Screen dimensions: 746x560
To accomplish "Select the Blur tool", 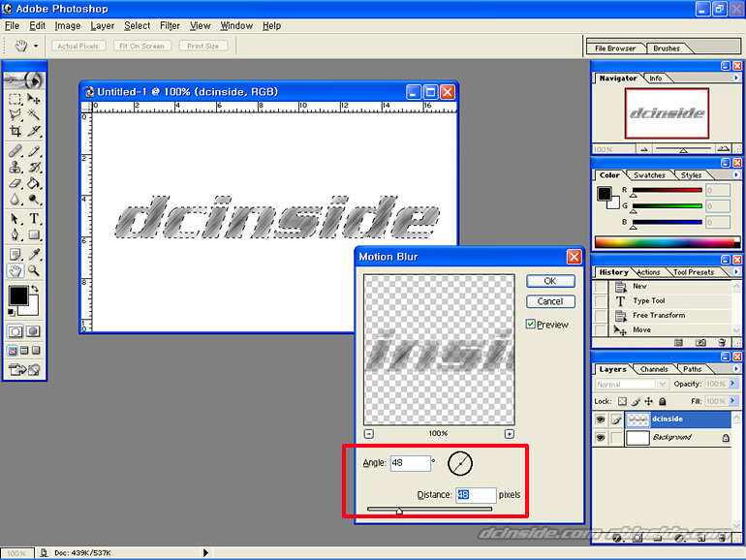I will (16, 199).
